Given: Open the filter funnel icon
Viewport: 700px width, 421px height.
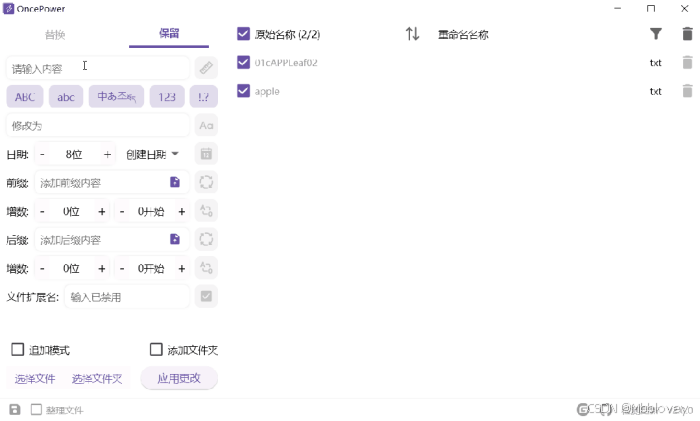Looking at the screenshot, I should (x=655, y=34).
